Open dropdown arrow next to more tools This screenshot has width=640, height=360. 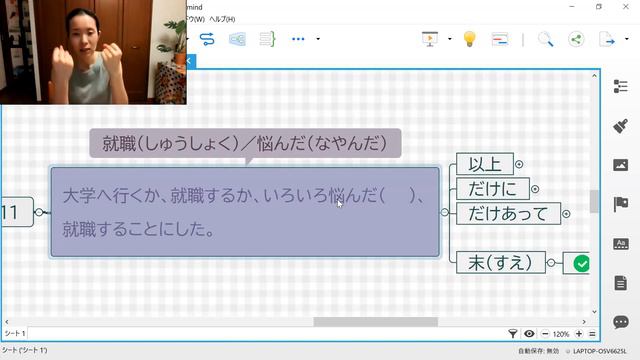click(x=318, y=39)
